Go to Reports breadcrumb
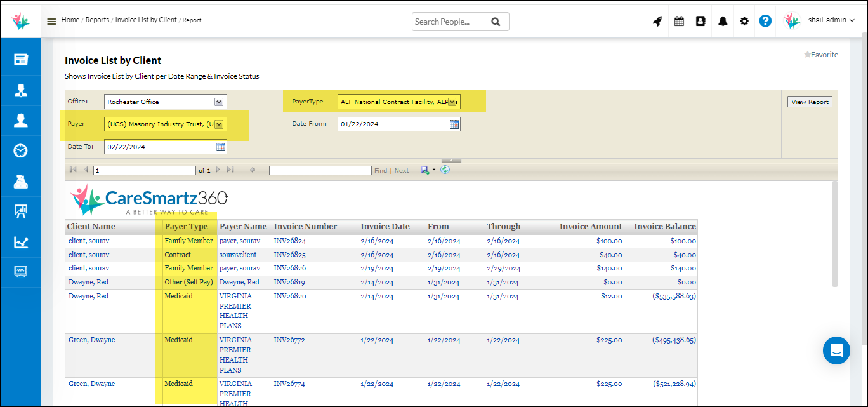Image resolution: width=868 pixels, height=407 pixels. [x=97, y=20]
